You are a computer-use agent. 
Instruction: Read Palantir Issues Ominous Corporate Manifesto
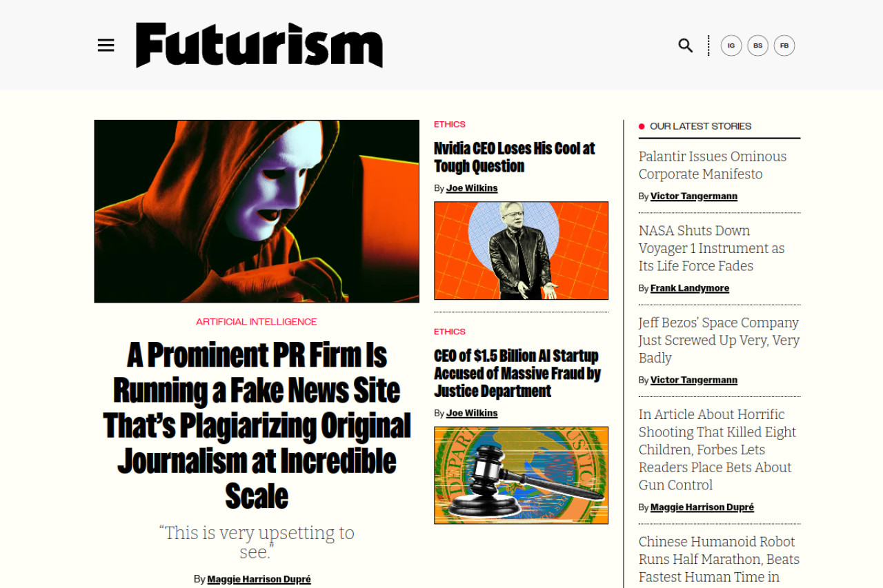pyautogui.click(x=713, y=165)
